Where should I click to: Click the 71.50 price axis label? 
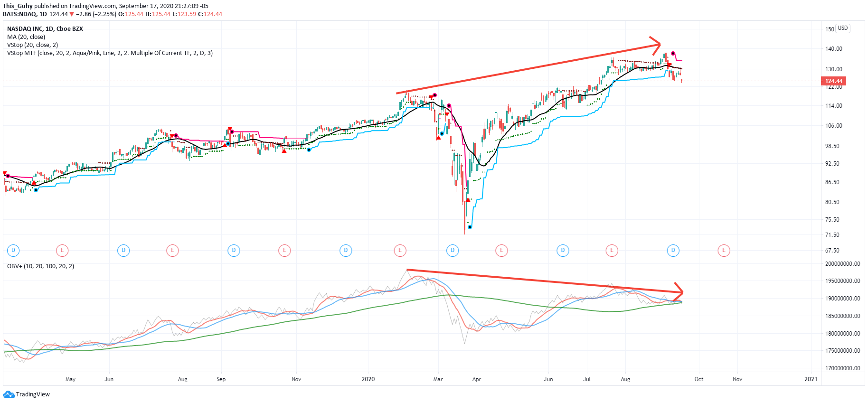pyautogui.click(x=832, y=235)
